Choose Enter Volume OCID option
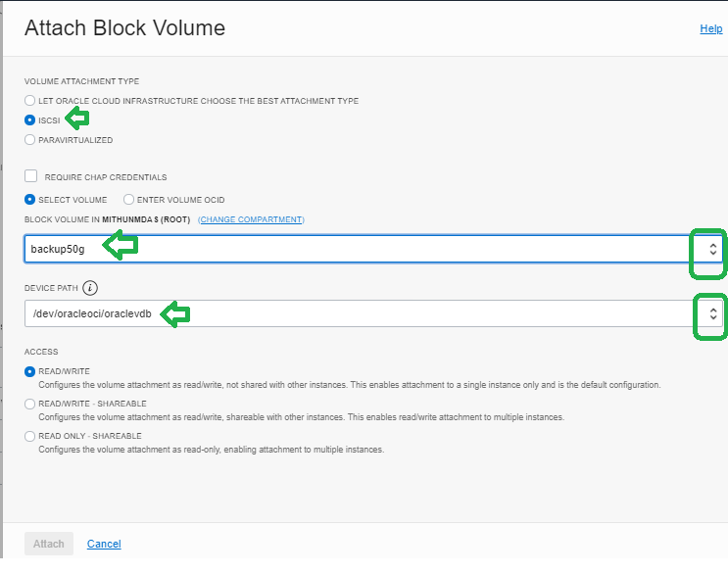728x574 pixels. point(128,200)
